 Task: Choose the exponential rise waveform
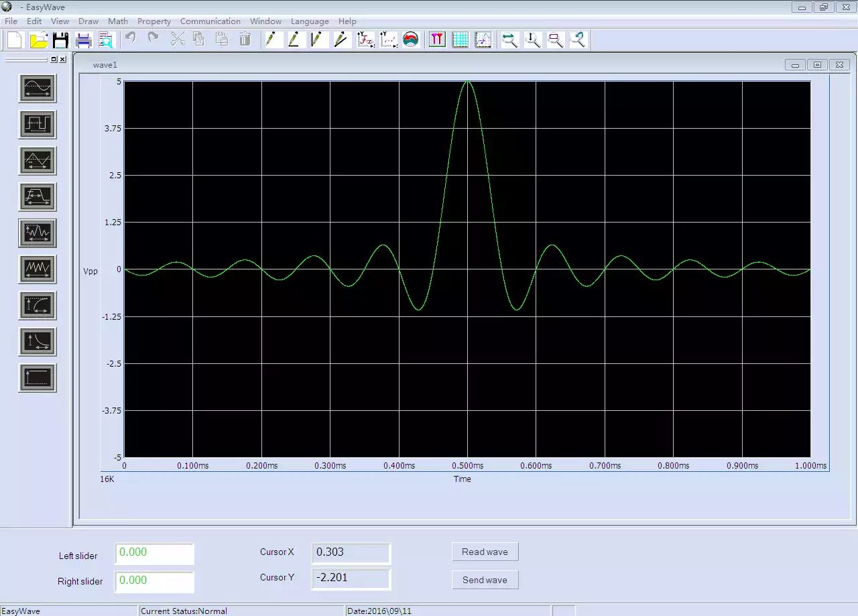click(x=38, y=306)
